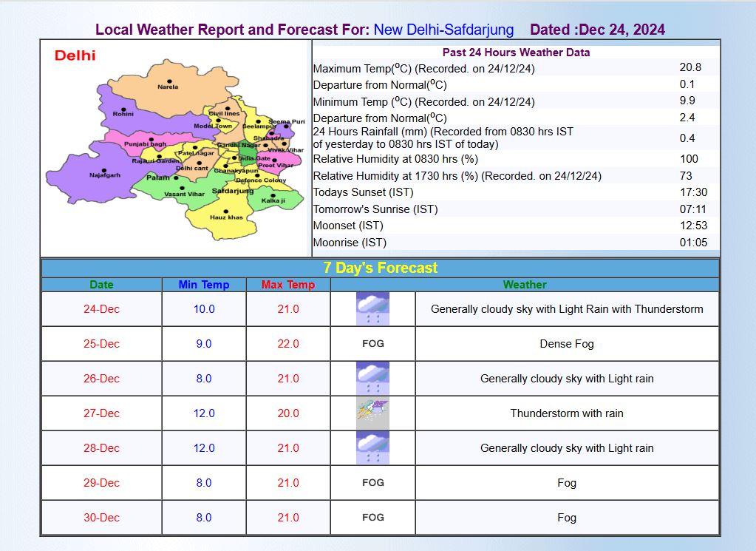Click the FOG icon for 29-Dec
Viewport: 756px width, 551px height.
pos(373,482)
